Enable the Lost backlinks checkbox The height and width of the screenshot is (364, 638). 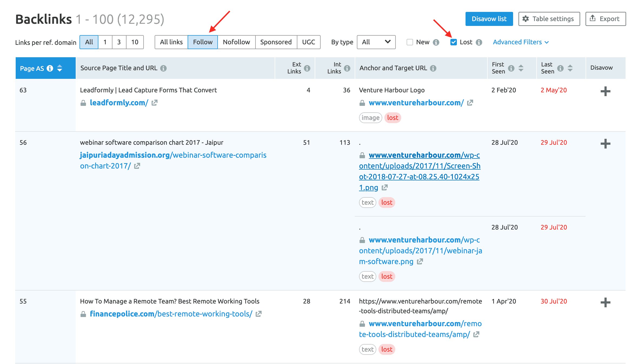pos(454,42)
